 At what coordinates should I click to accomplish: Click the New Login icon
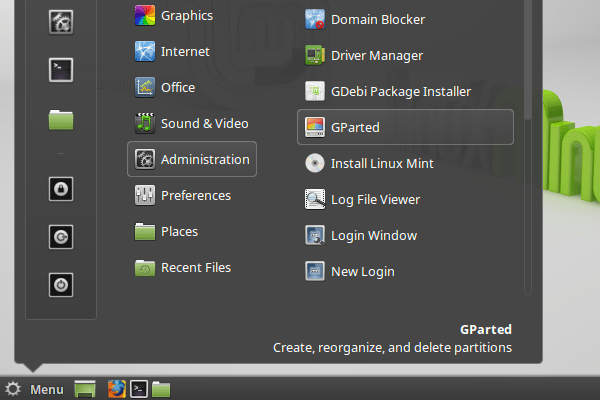click(315, 271)
